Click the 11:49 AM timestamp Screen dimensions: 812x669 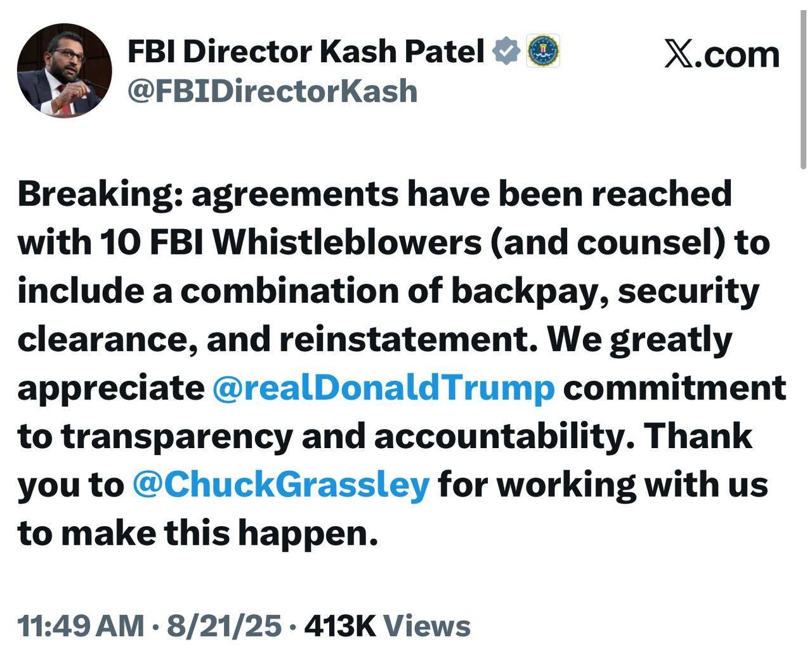pos(81,625)
